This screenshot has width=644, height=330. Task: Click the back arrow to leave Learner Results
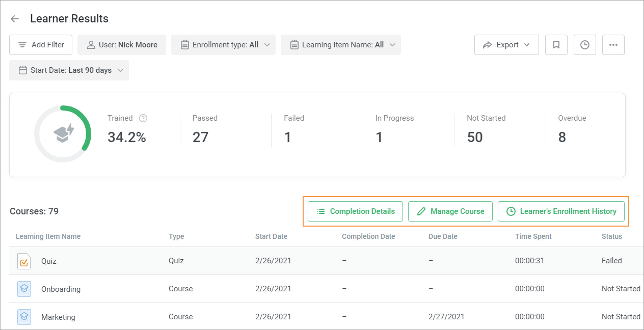point(14,18)
